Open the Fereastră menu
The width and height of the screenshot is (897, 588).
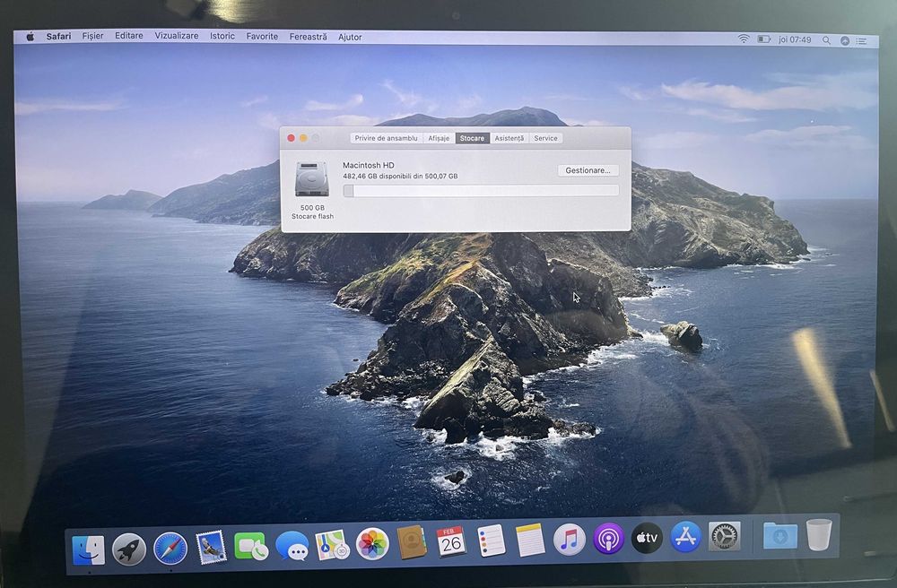pyautogui.click(x=308, y=37)
